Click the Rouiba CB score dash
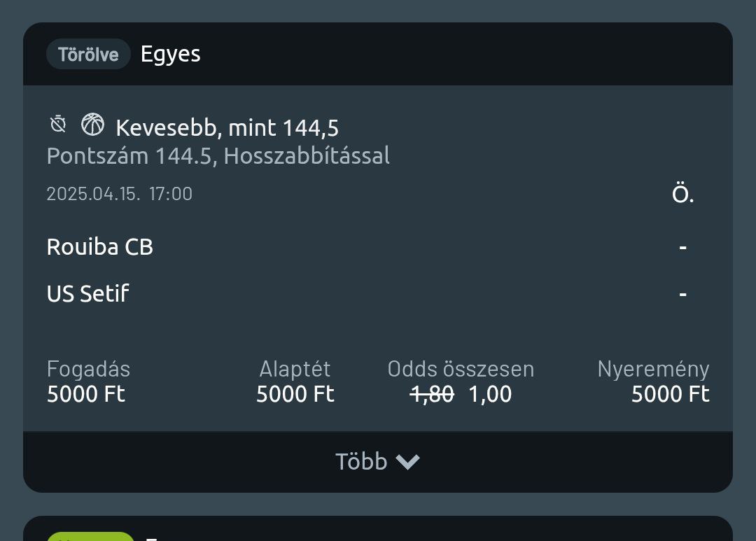The height and width of the screenshot is (541, 756). (x=682, y=247)
